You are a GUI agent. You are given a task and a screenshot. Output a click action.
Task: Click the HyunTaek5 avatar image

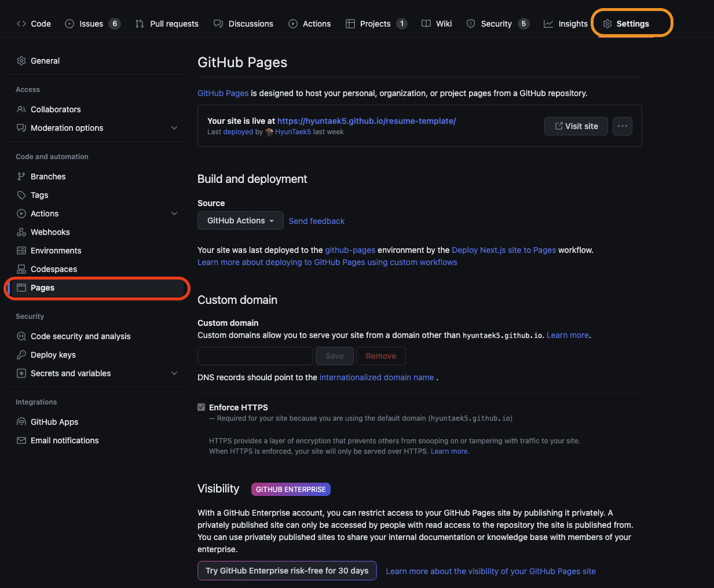click(x=269, y=132)
